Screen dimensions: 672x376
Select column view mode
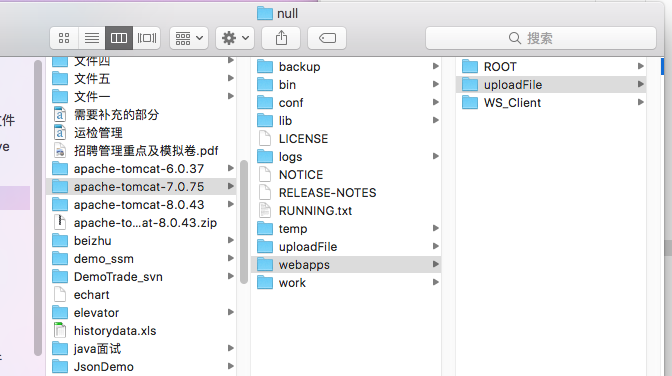pyautogui.click(x=119, y=38)
